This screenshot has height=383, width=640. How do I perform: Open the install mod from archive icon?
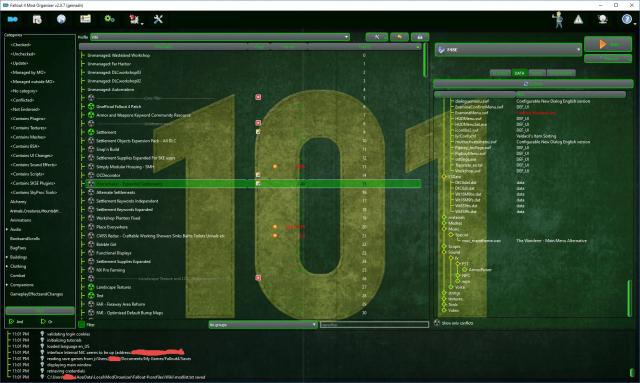point(37,19)
